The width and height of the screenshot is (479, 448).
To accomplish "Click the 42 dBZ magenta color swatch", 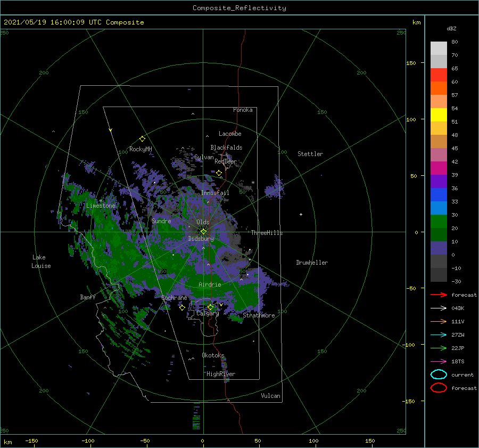I will (439, 168).
